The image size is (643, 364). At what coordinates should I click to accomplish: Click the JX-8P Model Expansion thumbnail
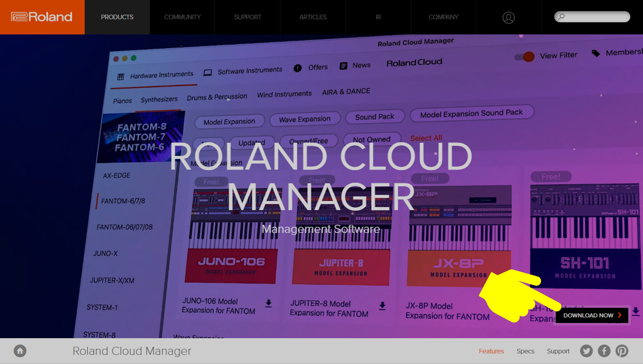pyautogui.click(x=459, y=236)
